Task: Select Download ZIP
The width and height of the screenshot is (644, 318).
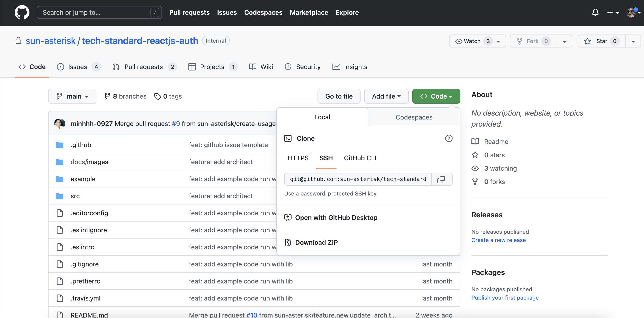Action: click(316, 242)
